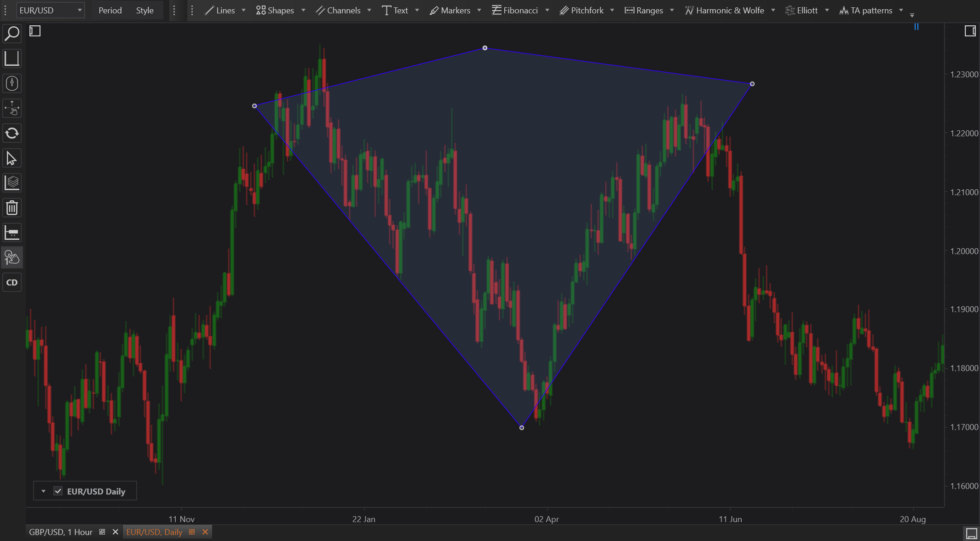Close the EUR/USD, Daily tab
The height and width of the screenshot is (541, 980).
coord(205,532)
